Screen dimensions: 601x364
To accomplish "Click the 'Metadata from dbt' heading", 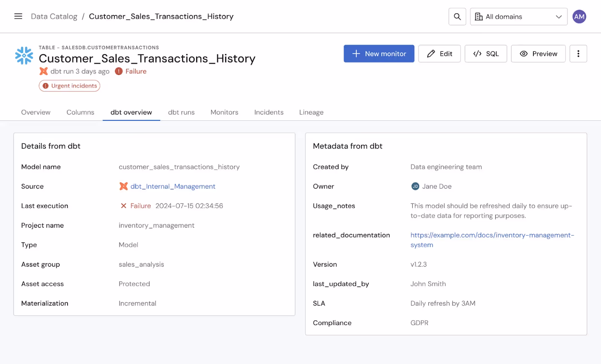I will pyautogui.click(x=347, y=146).
